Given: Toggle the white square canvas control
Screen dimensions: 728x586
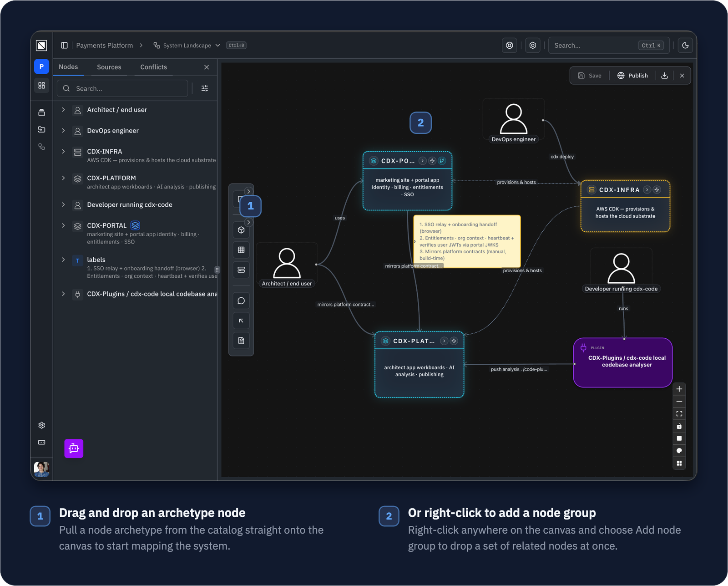Looking at the screenshot, I should click(679, 438).
